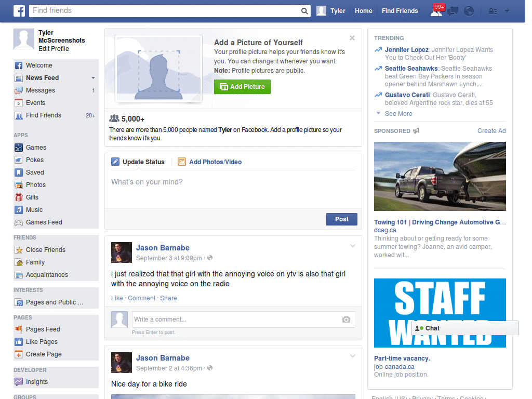532x399 pixels.
Task: Click the Welcome sidebar icon
Action: [x=19, y=65]
